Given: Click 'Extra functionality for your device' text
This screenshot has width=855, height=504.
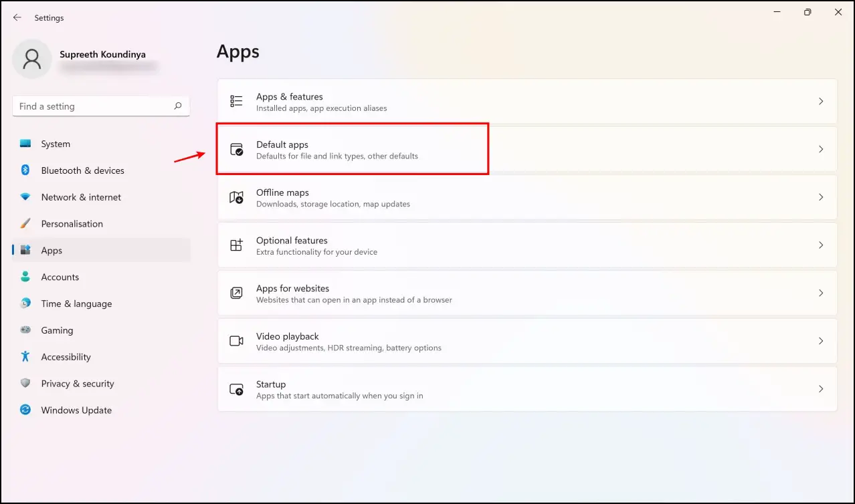Looking at the screenshot, I should coord(317,252).
